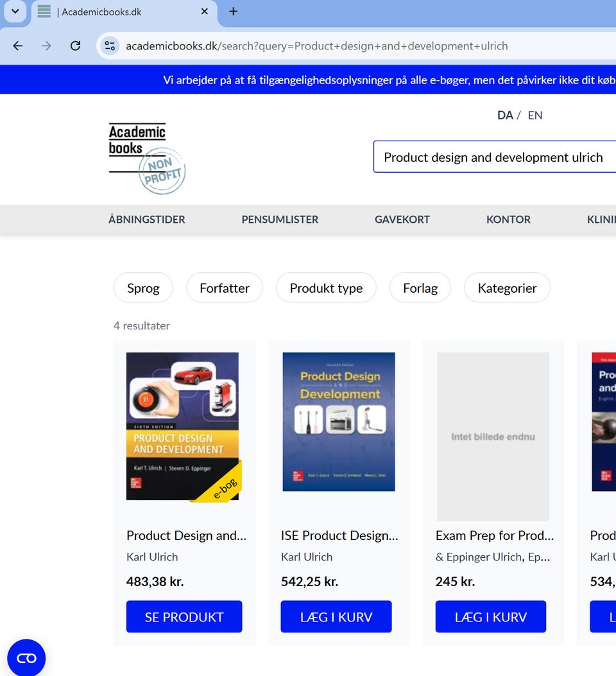
Task: Open the 'Intet billede endnu' placeholder thumbnail
Action: [x=493, y=437]
